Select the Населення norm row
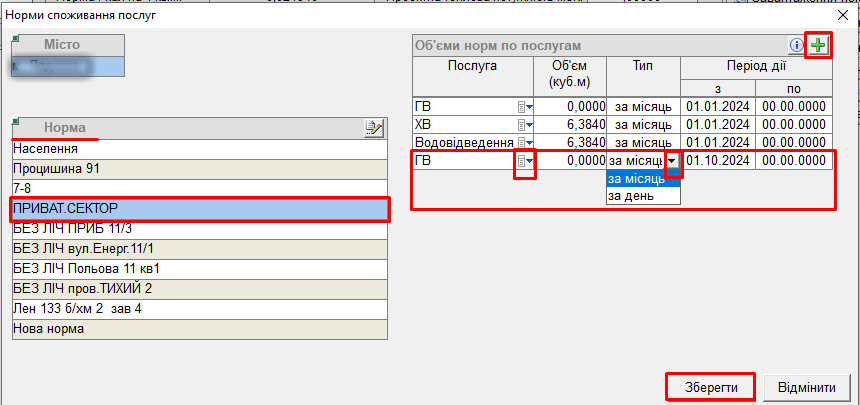Screen dimensions: 860x405 [199, 148]
